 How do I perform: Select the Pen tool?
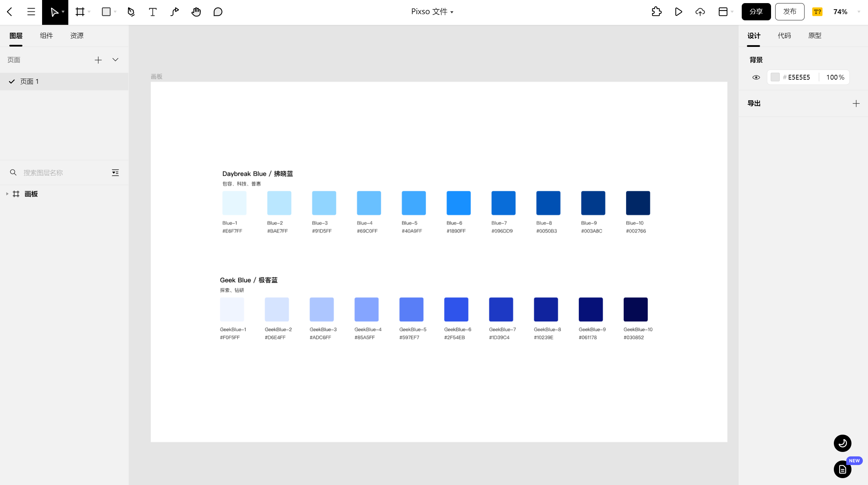[131, 12]
